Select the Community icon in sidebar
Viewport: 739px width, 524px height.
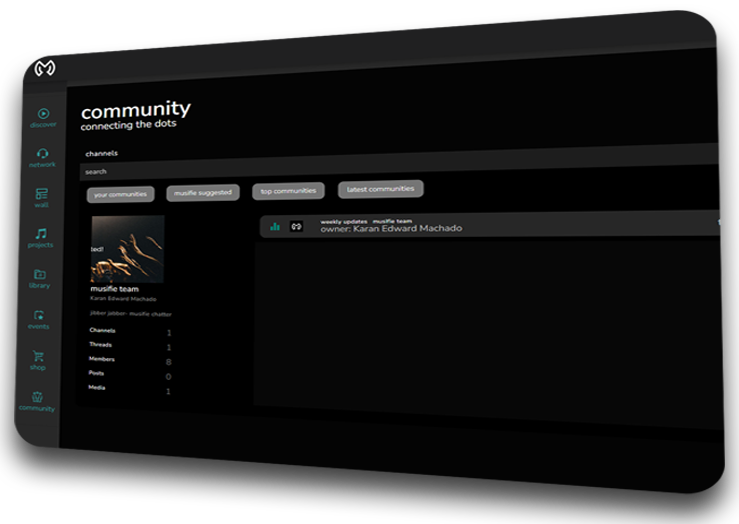(38, 398)
